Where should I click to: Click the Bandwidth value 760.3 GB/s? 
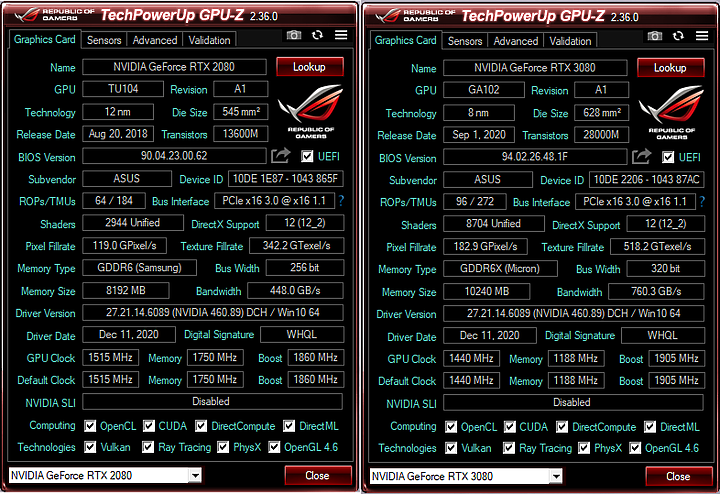(x=656, y=292)
